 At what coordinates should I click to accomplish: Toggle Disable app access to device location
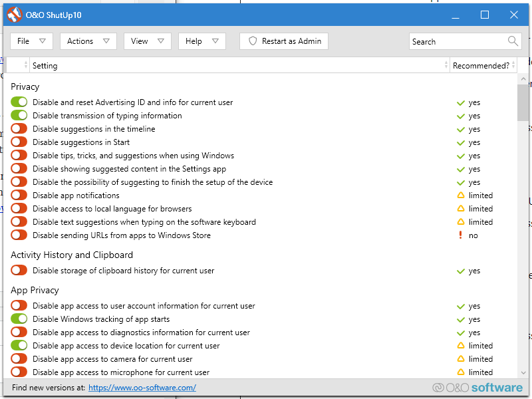19,345
